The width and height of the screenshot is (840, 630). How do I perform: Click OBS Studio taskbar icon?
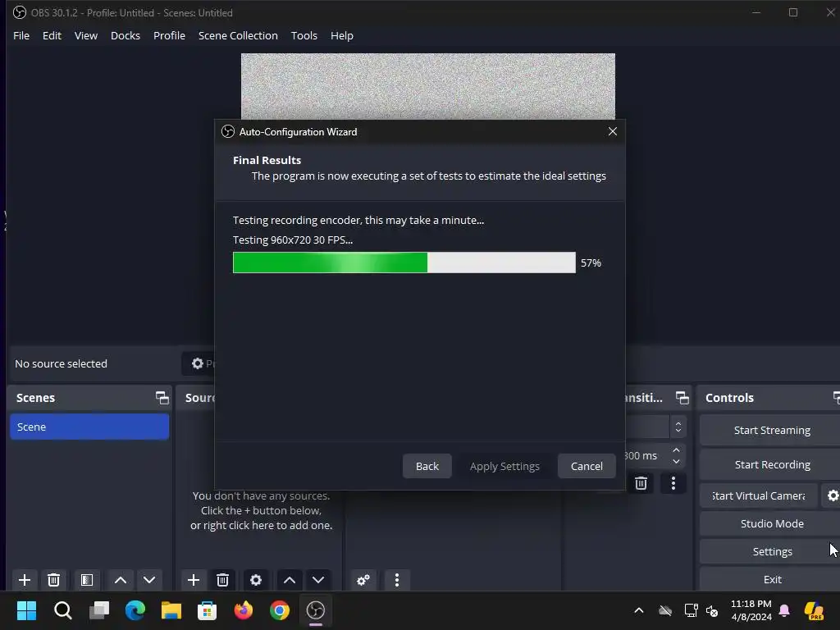pyautogui.click(x=316, y=610)
